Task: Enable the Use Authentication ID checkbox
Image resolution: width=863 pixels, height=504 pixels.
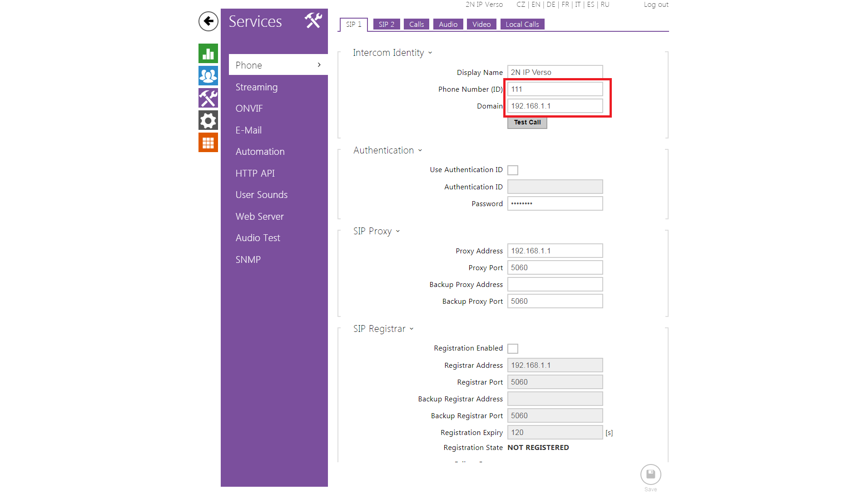Action: point(513,170)
